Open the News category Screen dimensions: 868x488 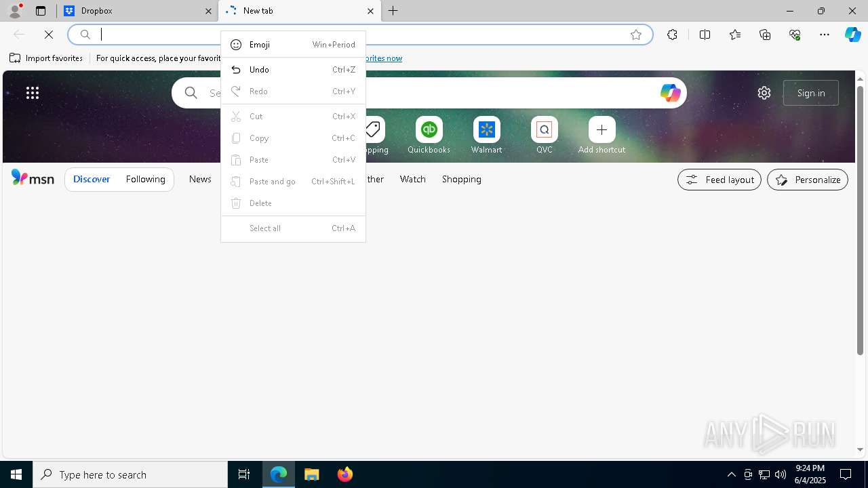(x=200, y=179)
